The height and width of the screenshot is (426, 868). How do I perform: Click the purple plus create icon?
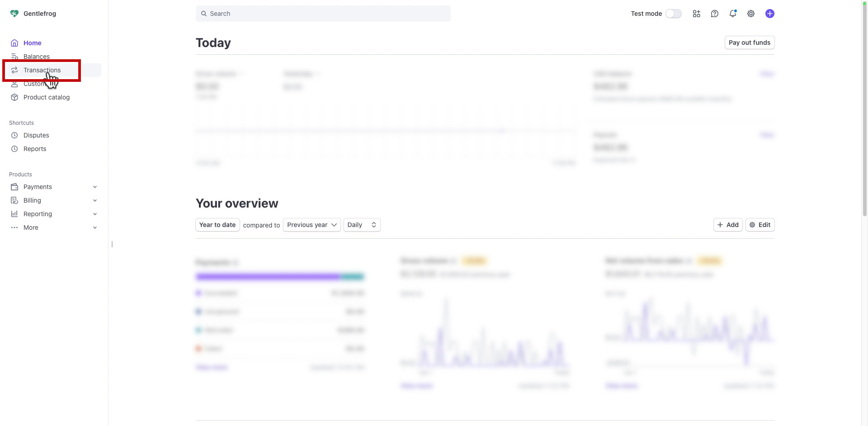pos(769,14)
